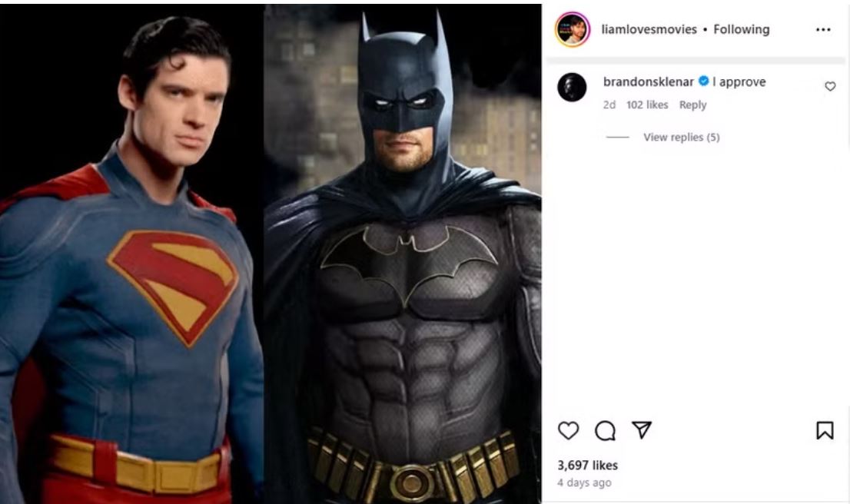
Task: View the post's 3,697 likes list
Action: 587,465
